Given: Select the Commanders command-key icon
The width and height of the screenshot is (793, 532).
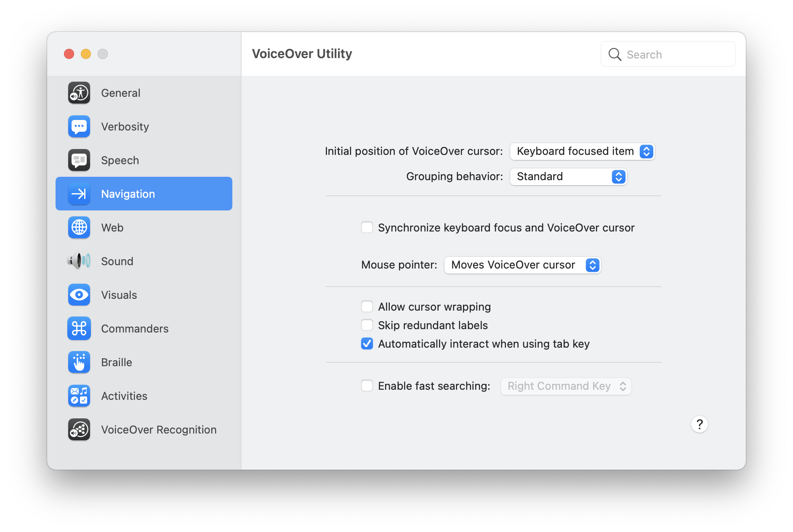Looking at the screenshot, I should coord(79,328).
